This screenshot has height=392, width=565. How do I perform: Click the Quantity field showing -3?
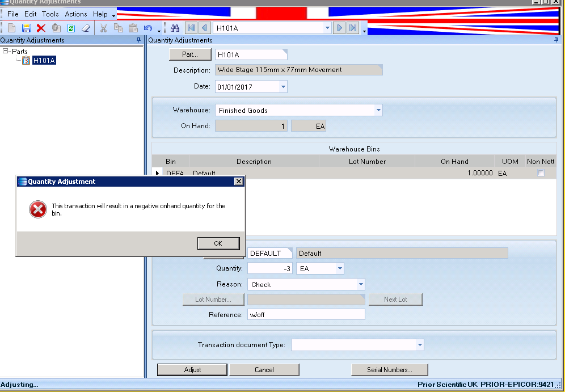coord(270,268)
